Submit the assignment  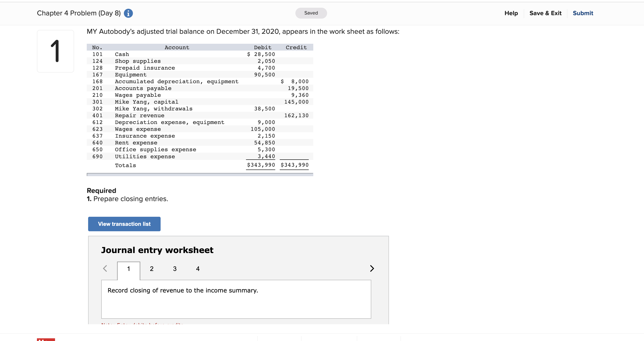pyautogui.click(x=583, y=13)
